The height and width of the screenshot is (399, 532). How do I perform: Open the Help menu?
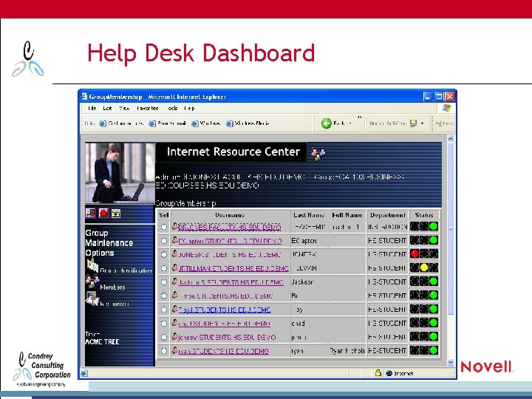(189, 108)
